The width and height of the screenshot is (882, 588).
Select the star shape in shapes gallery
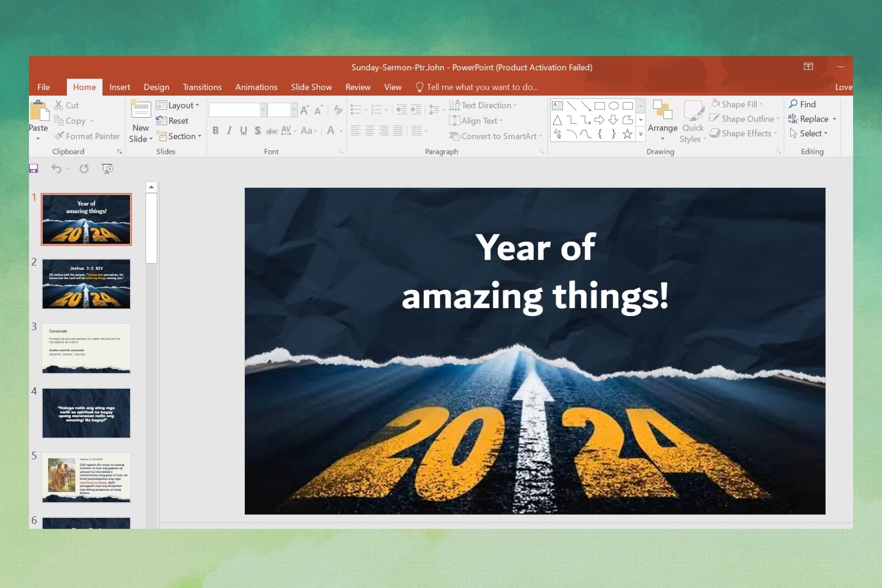tap(627, 134)
